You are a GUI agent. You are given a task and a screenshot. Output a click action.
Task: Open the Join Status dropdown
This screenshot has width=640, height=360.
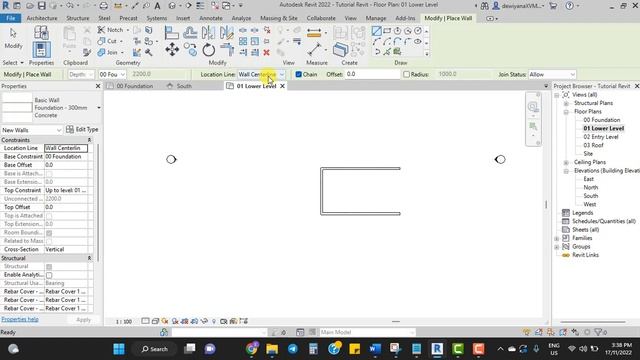tap(552, 74)
